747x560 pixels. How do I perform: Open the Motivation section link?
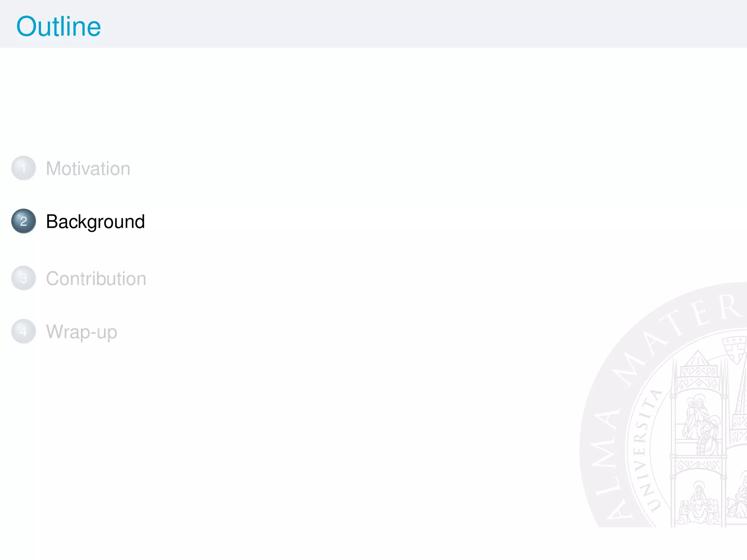pos(88,168)
